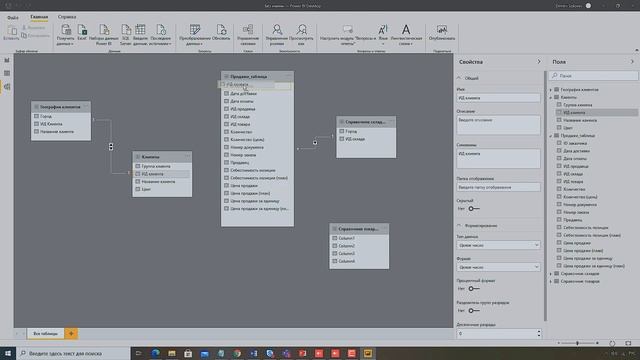Open the Тип данных dropdown

coord(498,245)
